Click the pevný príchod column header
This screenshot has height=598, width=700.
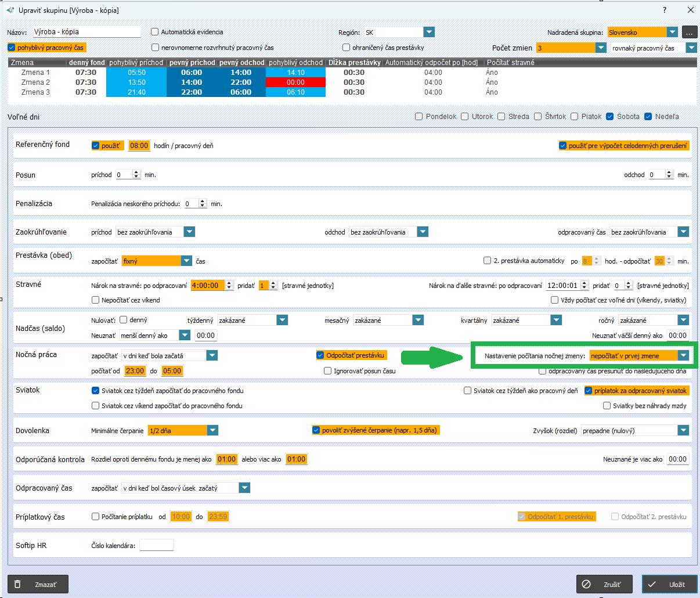(192, 63)
